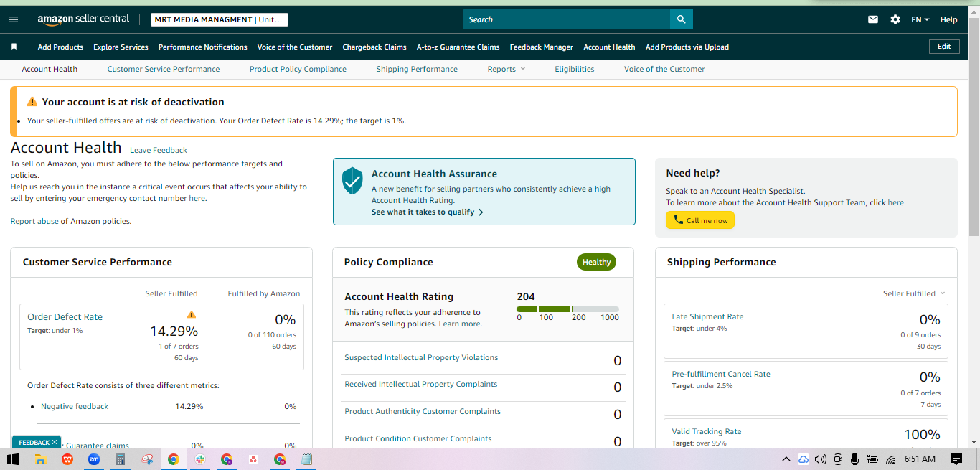Open the EN language dropdown
This screenshot has width=980, height=470.
click(x=920, y=19)
